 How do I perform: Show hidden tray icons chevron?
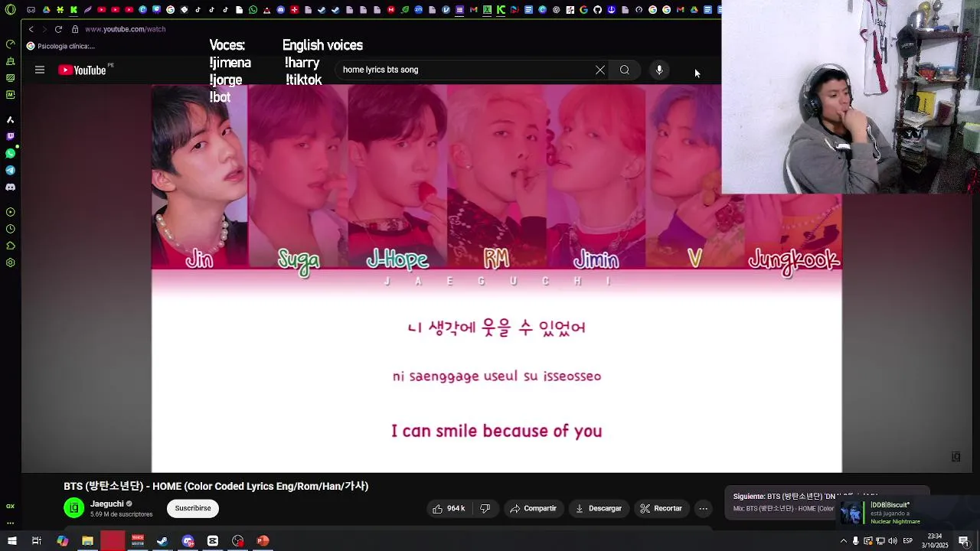point(844,541)
